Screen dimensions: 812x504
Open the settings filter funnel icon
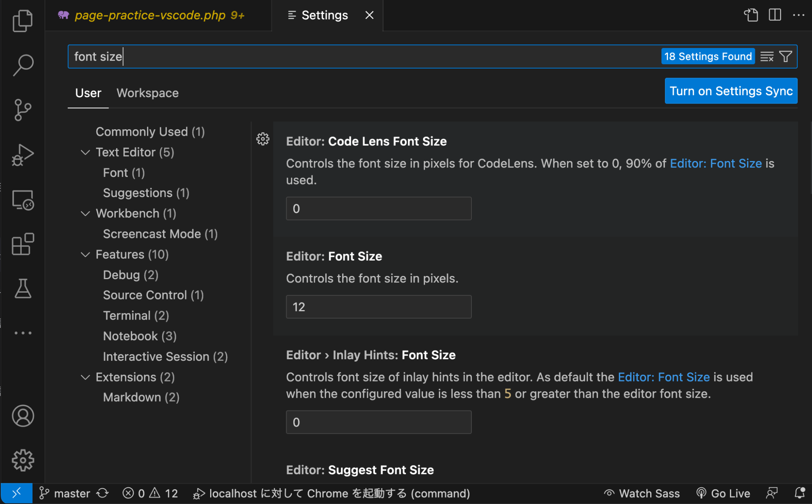785,57
